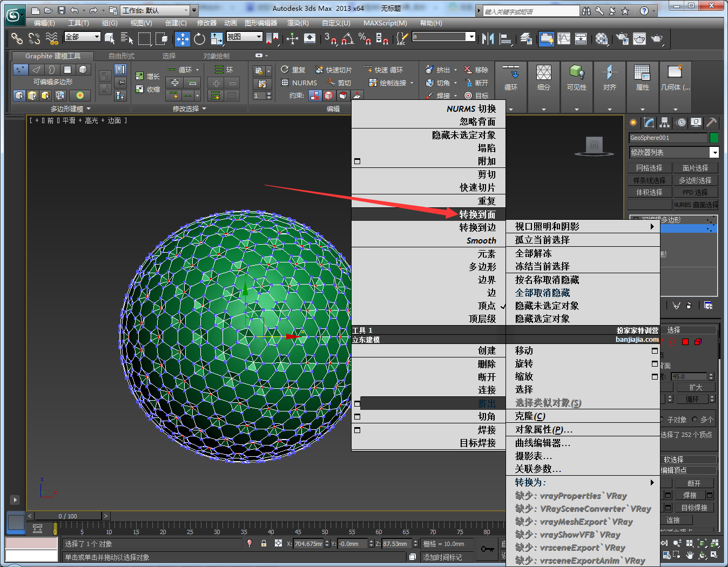This screenshot has width=728, height=567.
Task: Click the Undo arrow in title bar
Action: (75, 10)
